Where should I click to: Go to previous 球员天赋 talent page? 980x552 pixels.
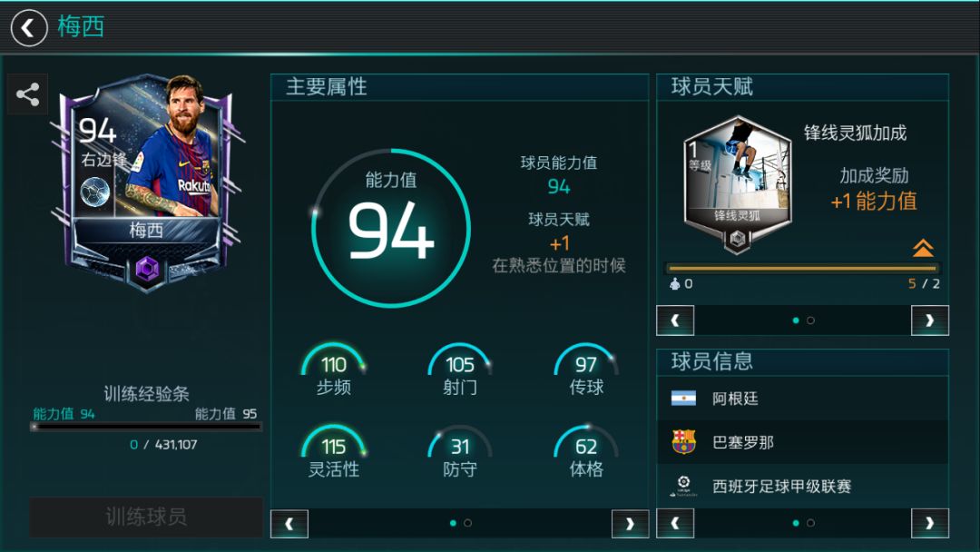coord(675,320)
